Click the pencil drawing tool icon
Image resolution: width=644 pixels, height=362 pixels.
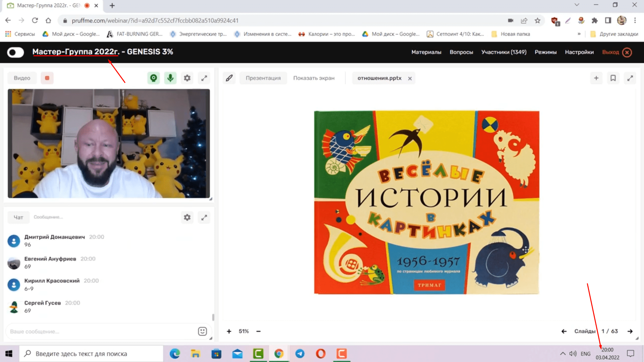pyautogui.click(x=229, y=78)
